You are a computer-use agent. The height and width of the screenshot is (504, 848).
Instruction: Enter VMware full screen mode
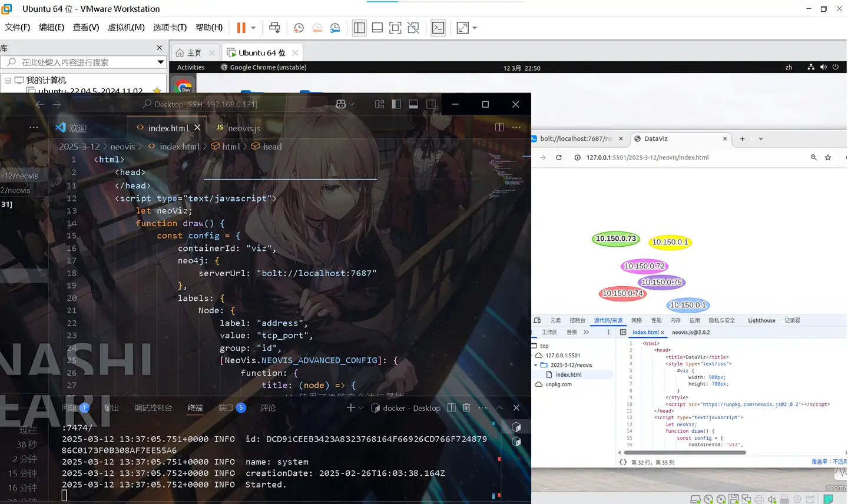click(x=395, y=28)
